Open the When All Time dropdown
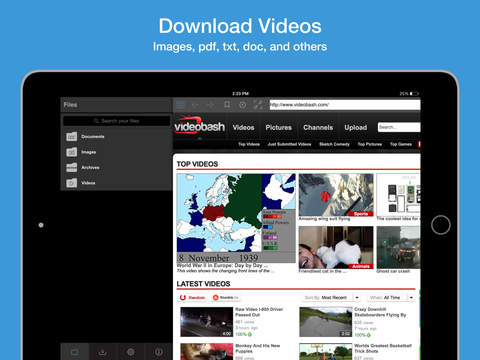This screenshot has height=360, width=480. [391, 297]
